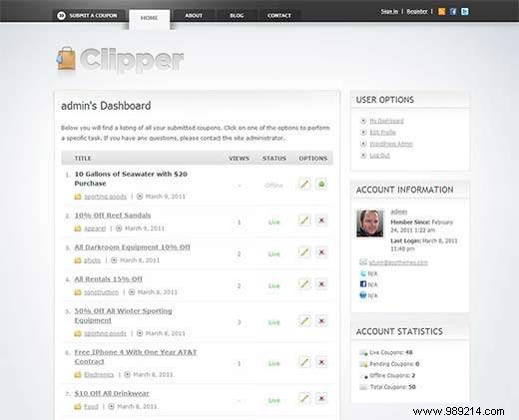The height and width of the screenshot is (420, 519).
Task: Delete the 50% Off Winter Sporting coupon
Action: pyautogui.click(x=321, y=321)
